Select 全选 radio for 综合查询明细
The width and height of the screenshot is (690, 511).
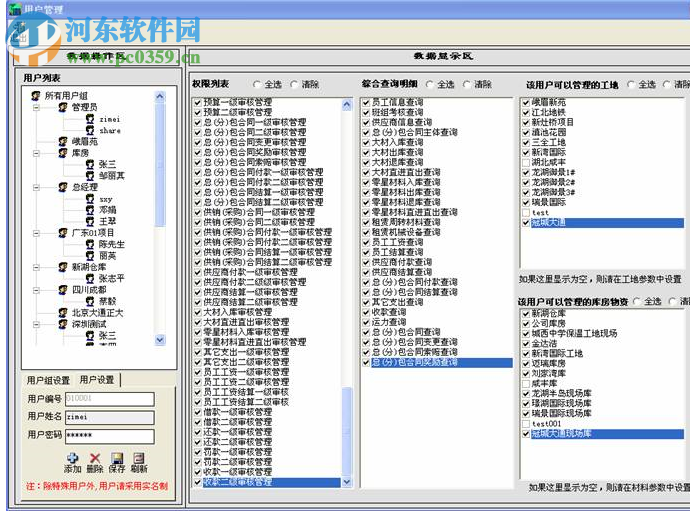point(429,84)
